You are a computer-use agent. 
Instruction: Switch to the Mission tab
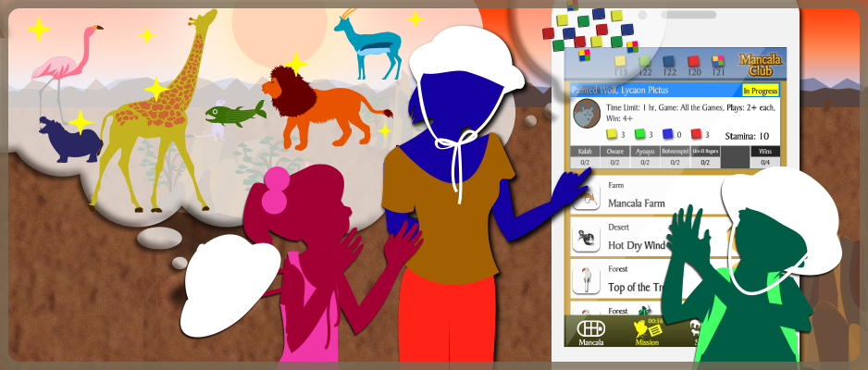point(646,332)
